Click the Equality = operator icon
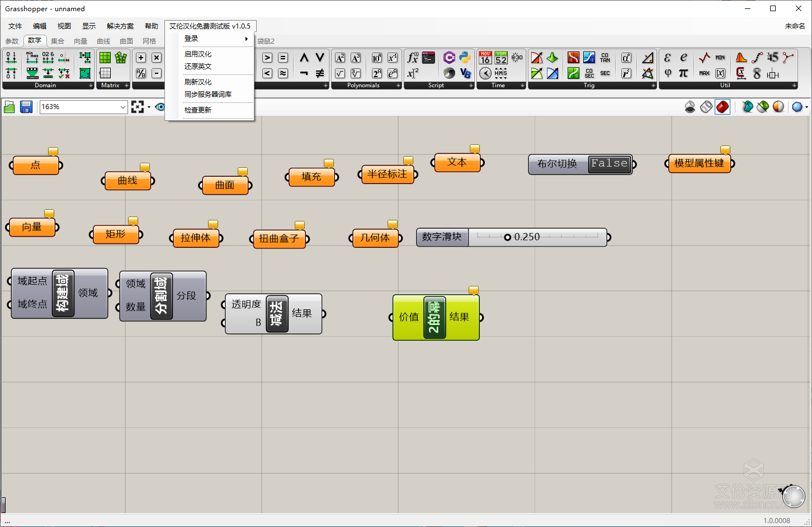Viewport: 812px width, 527px height. click(283, 58)
